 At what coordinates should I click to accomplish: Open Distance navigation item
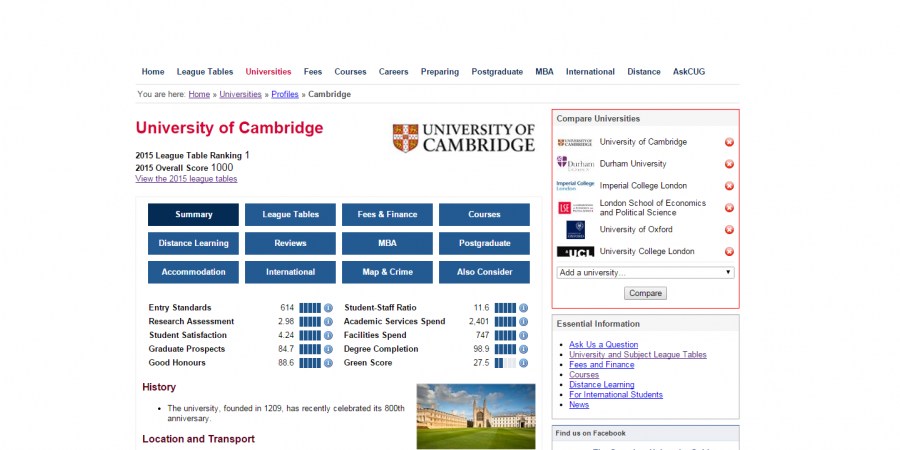tap(644, 72)
